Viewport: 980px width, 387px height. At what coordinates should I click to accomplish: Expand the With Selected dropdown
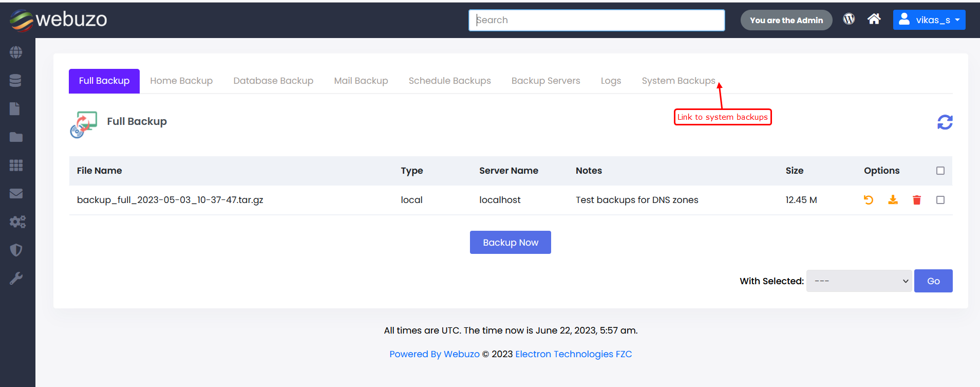tap(859, 281)
